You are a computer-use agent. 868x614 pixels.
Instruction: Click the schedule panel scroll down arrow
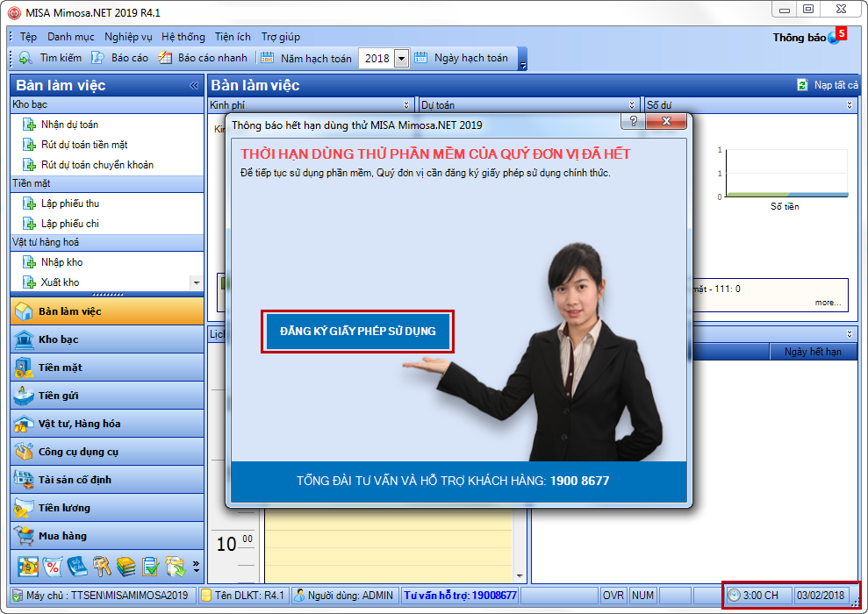coord(520,575)
